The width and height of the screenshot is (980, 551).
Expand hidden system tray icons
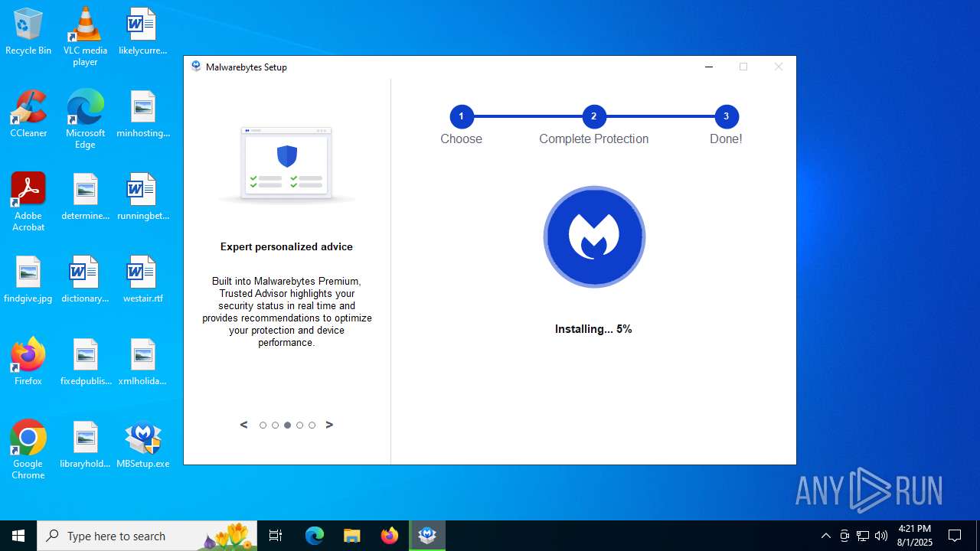coord(825,536)
